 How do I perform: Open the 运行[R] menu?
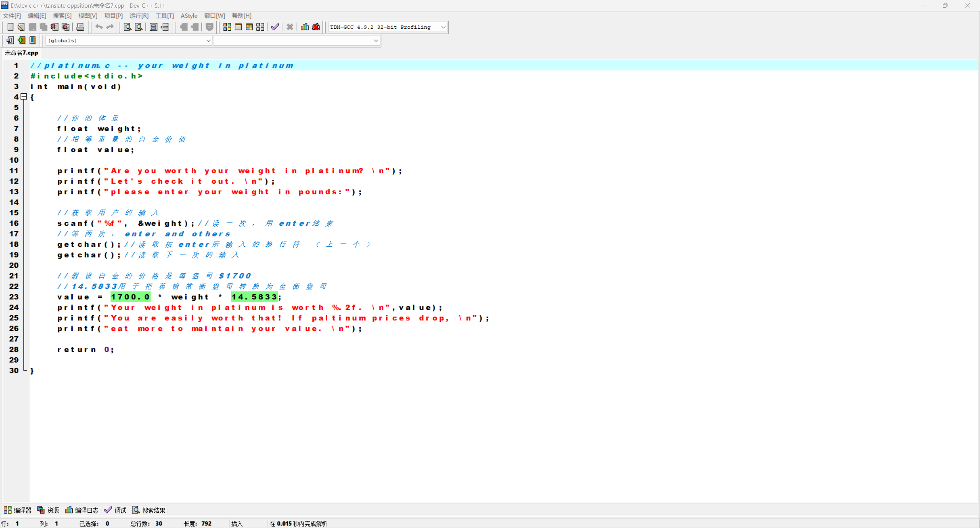[139, 16]
